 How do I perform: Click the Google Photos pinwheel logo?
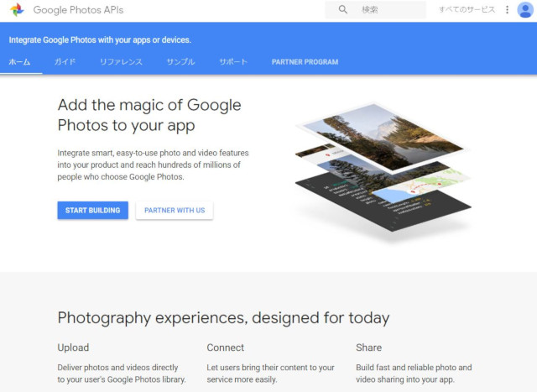[x=17, y=9]
